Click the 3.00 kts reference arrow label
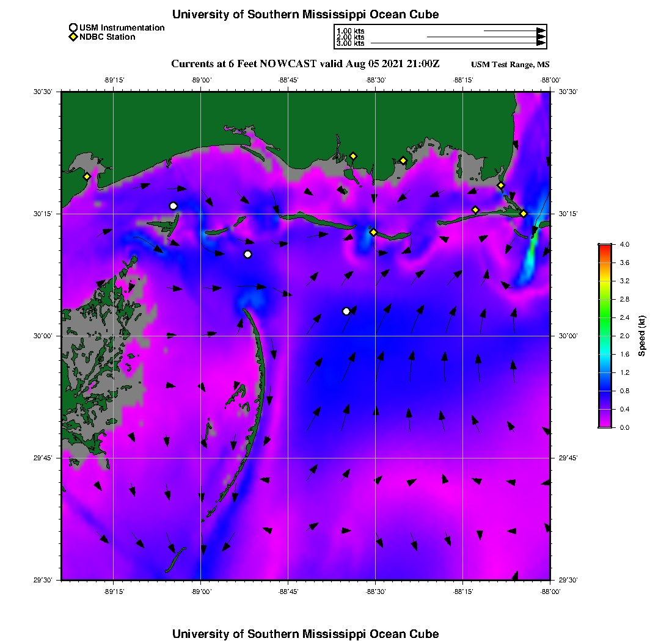The width and height of the screenshot is (672, 641). tap(350, 43)
